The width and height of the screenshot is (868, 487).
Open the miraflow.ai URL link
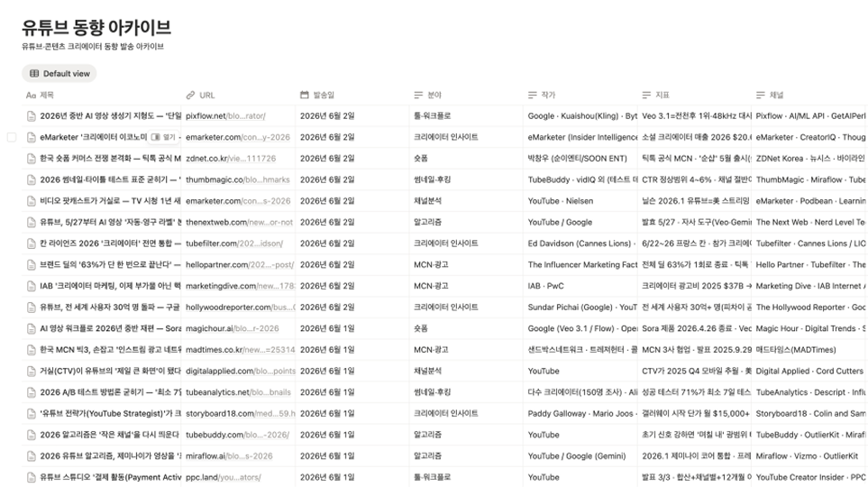pos(230,456)
